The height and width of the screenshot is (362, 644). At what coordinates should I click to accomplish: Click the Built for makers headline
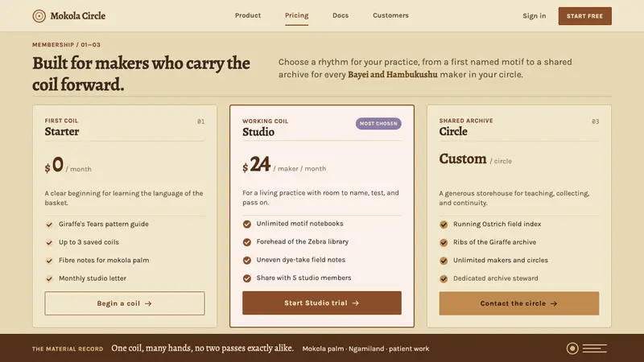142,74
